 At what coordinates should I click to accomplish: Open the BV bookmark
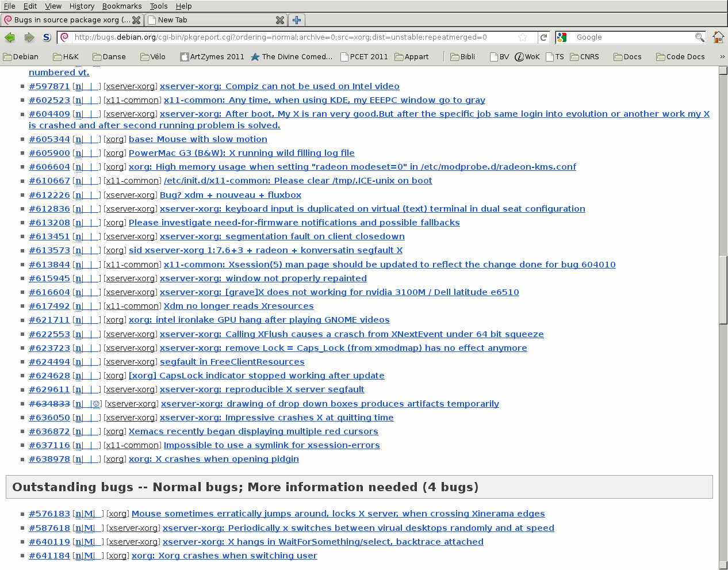(x=499, y=57)
